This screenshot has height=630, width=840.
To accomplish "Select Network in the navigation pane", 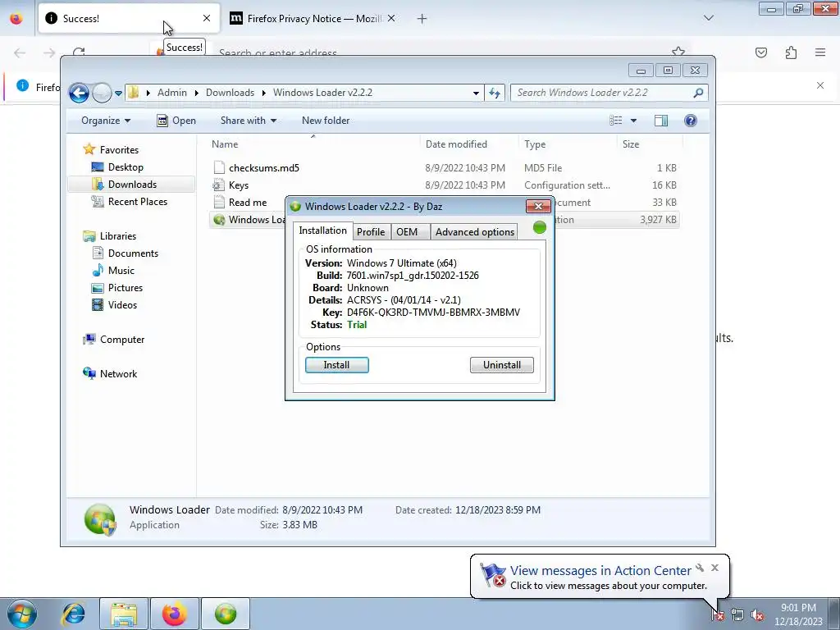I will pyautogui.click(x=110, y=374).
